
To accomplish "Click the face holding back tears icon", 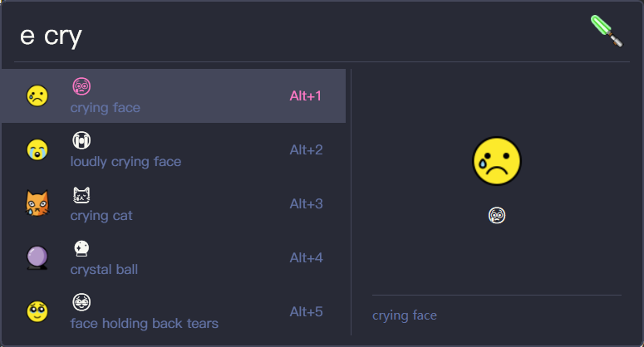I will [37, 312].
